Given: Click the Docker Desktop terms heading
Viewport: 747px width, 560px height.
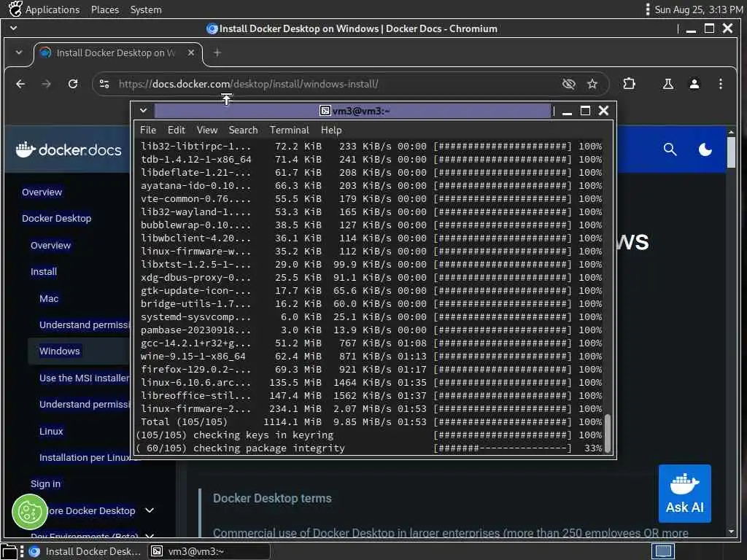Looking at the screenshot, I should point(272,499).
